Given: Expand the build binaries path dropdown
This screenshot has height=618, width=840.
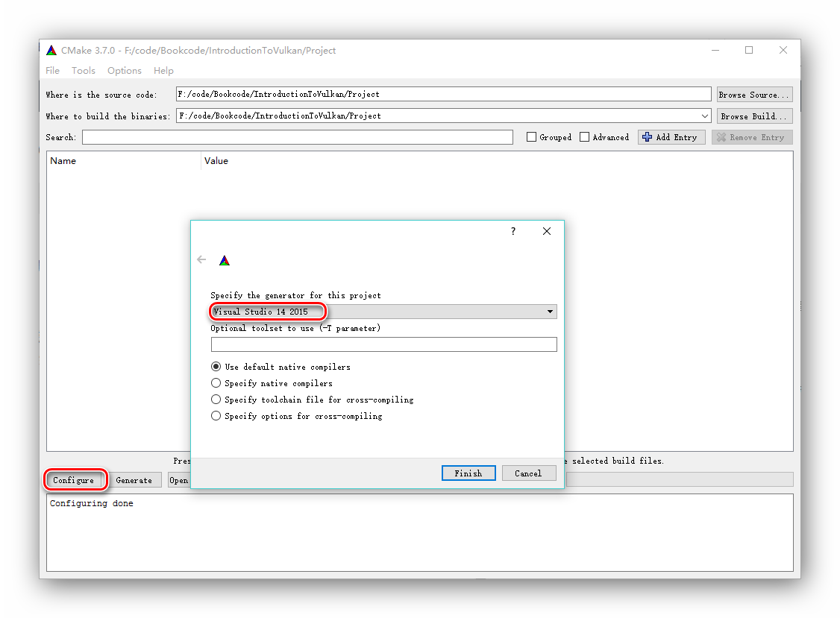Looking at the screenshot, I should pos(704,116).
